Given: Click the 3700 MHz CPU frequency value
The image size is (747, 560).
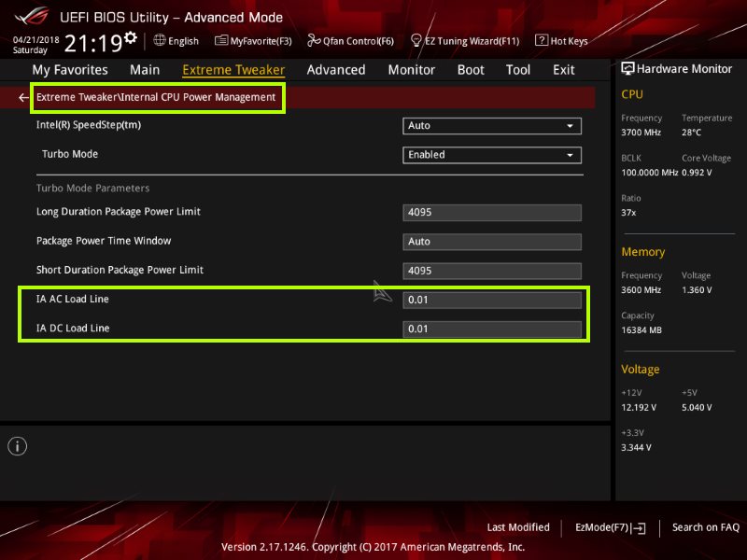Looking at the screenshot, I should pyautogui.click(x=641, y=133).
